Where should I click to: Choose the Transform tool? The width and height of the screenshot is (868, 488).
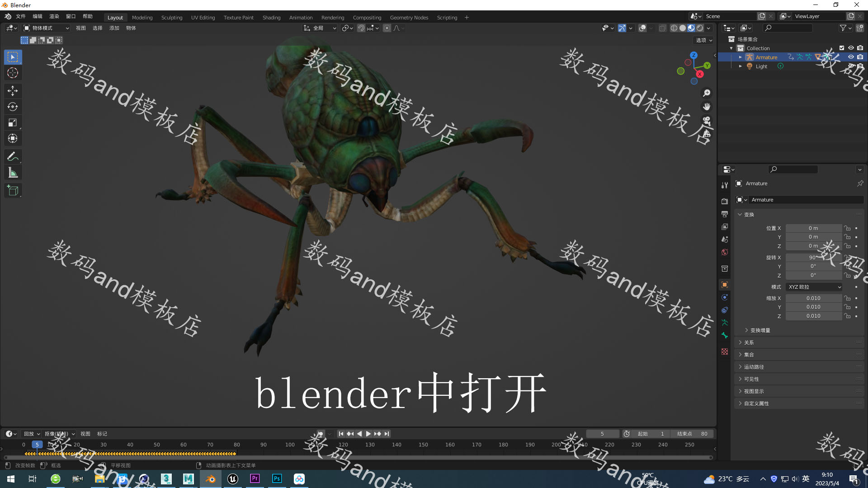[13, 138]
